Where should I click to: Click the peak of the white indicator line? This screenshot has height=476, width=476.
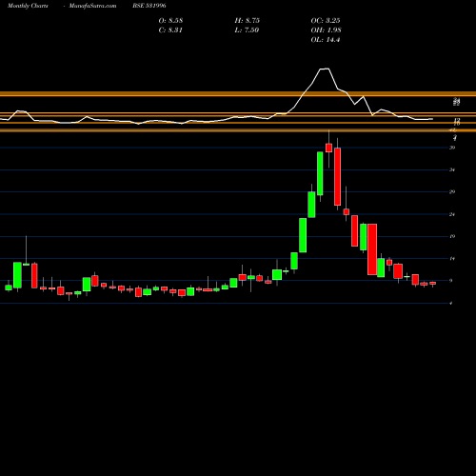tap(325, 69)
